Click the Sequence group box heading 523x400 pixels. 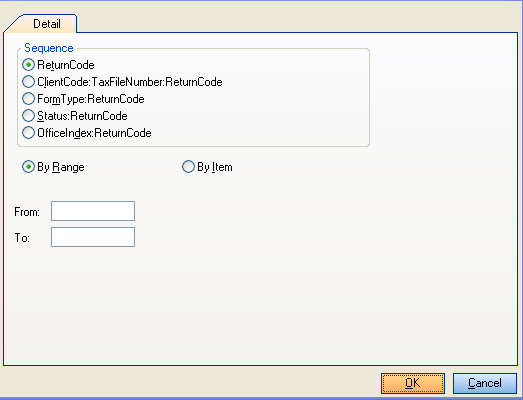coord(49,48)
